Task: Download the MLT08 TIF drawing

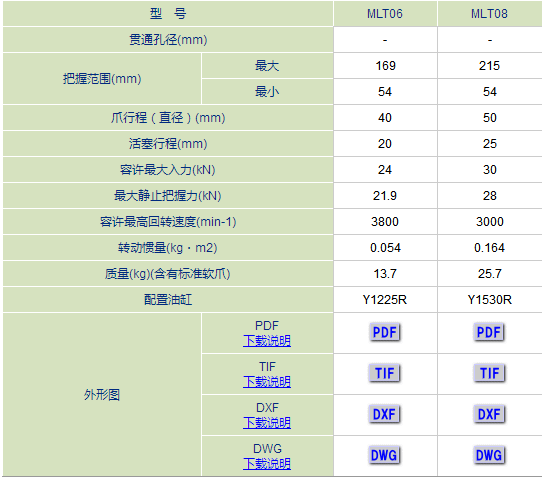Action: pos(489,373)
